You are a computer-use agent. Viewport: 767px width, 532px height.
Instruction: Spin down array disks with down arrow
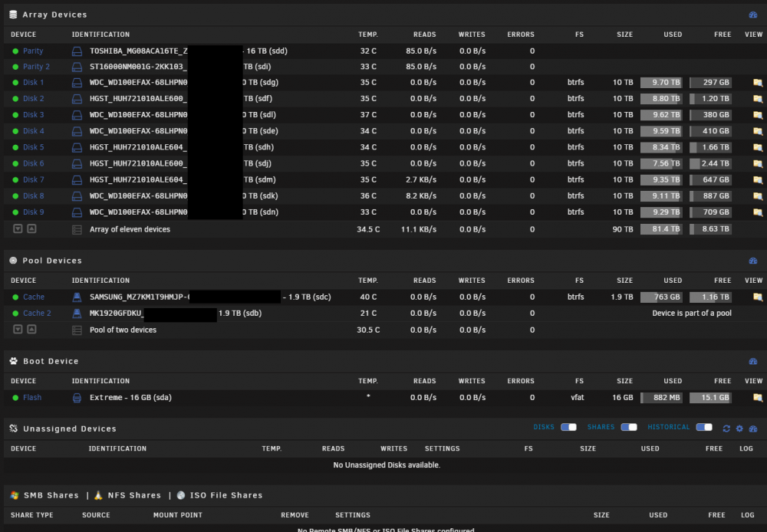pos(18,229)
